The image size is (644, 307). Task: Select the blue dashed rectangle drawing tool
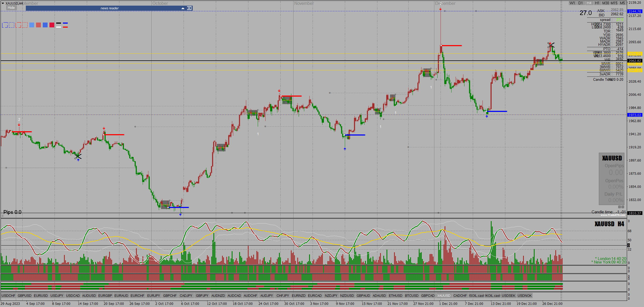pyautogui.click(x=12, y=25)
